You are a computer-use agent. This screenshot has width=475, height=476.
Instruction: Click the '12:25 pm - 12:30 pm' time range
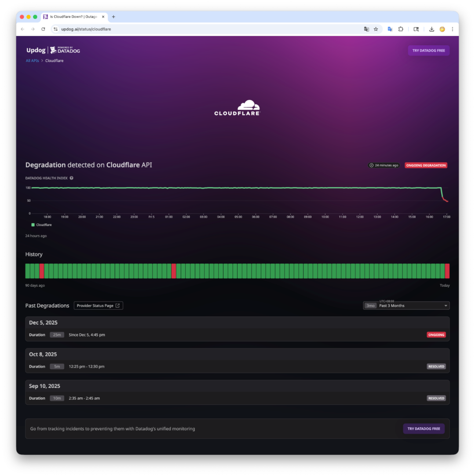[87, 367]
